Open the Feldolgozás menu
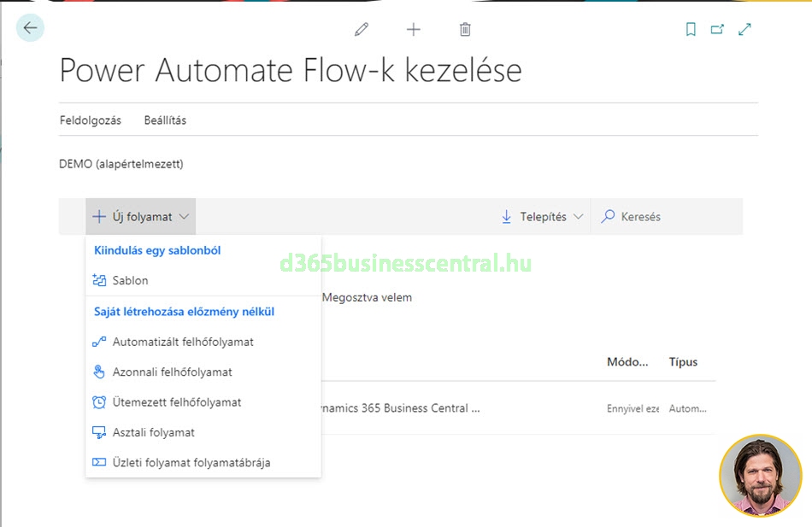The image size is (812, 527). click(91, 120)
